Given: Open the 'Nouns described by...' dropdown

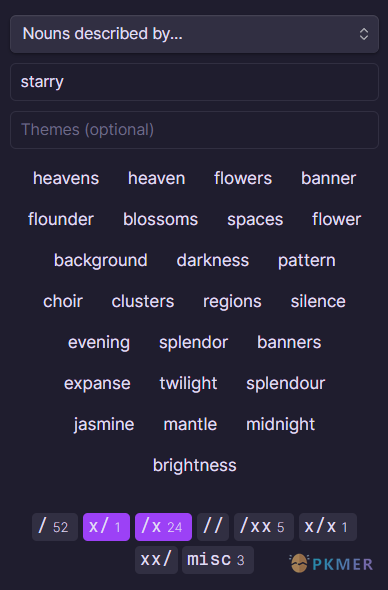Looking at the screenshot, I should pyautogui.click(x=194, y=34).
